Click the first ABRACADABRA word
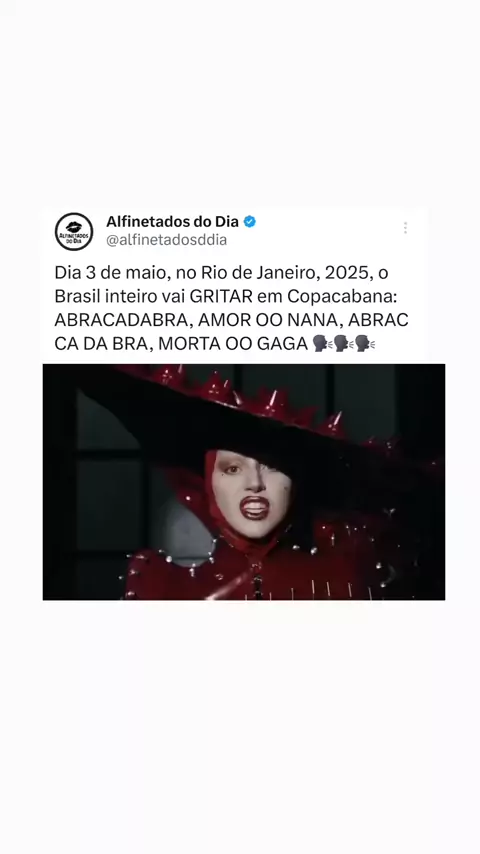Viewport: 480px width, 854px height. [x=121, y=320]
